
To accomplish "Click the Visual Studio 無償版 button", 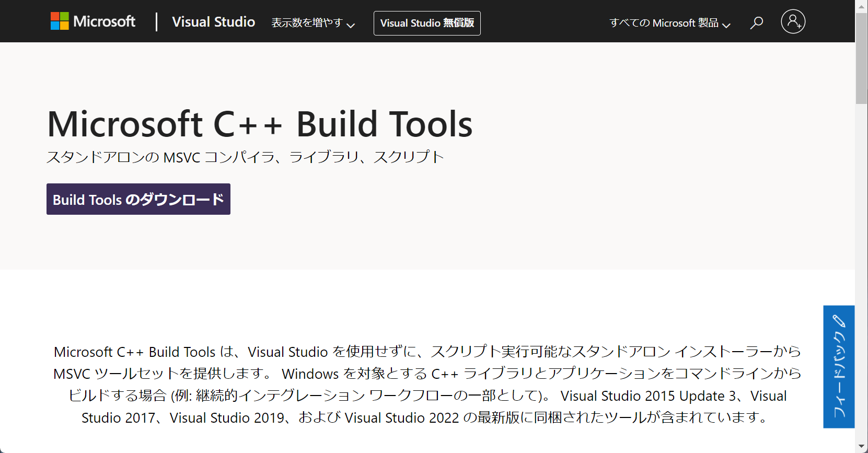I will coord(427,23).
